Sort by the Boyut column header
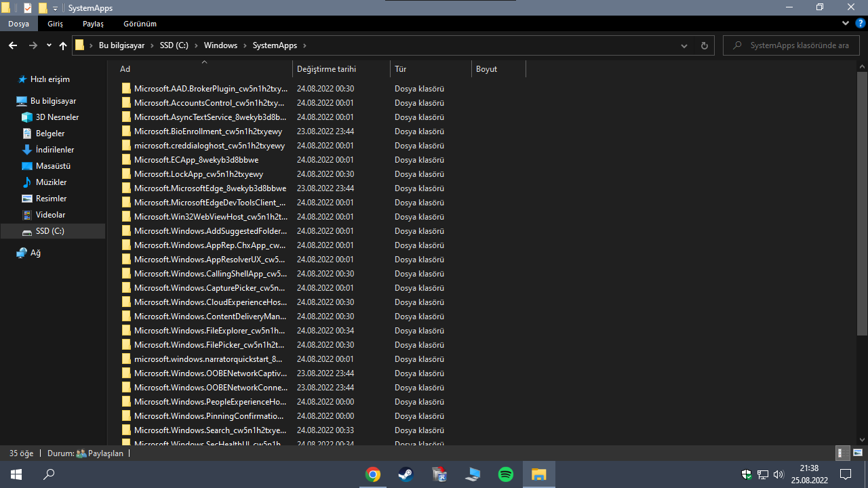This screenshot has height=488, width=868. (498, 69)
